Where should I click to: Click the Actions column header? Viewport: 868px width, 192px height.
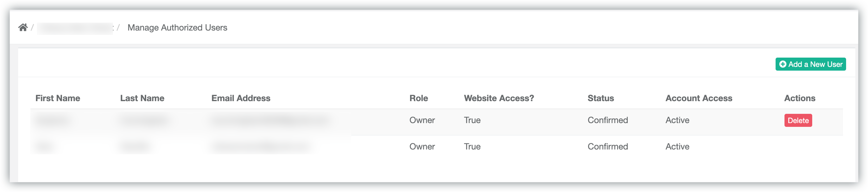(x=800, y=98)
